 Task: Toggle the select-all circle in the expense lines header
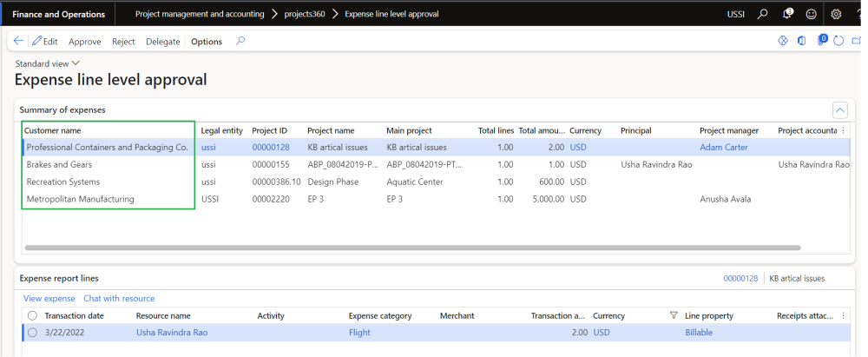click(32, 316)
